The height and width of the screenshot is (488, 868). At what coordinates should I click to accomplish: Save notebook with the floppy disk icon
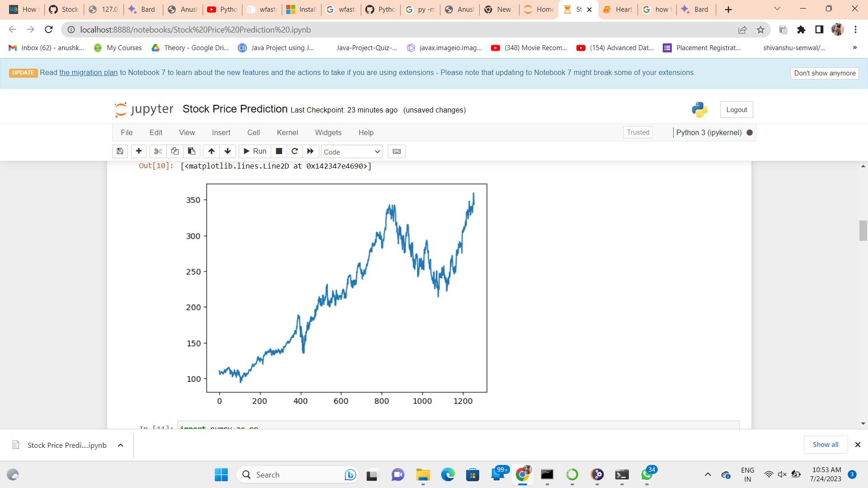click(120, 151)
